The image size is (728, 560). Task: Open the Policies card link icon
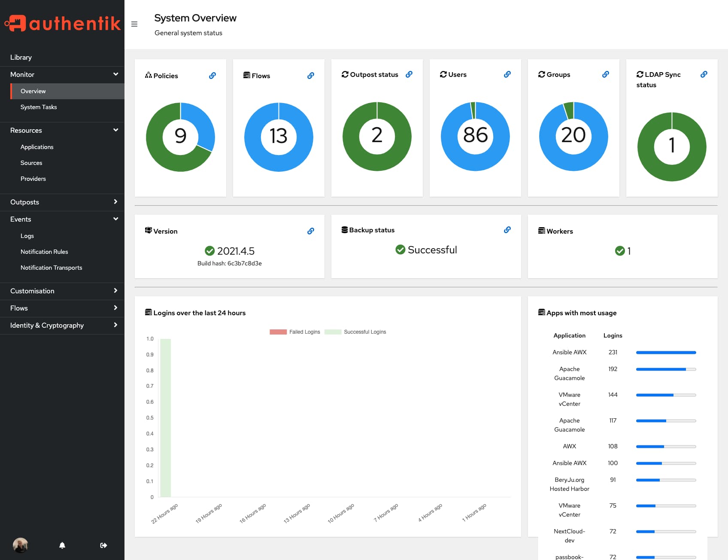coord(212,76)
